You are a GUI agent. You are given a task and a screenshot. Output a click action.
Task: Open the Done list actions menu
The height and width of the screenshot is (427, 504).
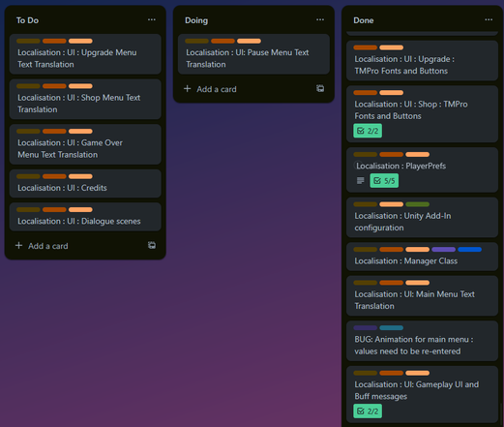pos(489,19)
